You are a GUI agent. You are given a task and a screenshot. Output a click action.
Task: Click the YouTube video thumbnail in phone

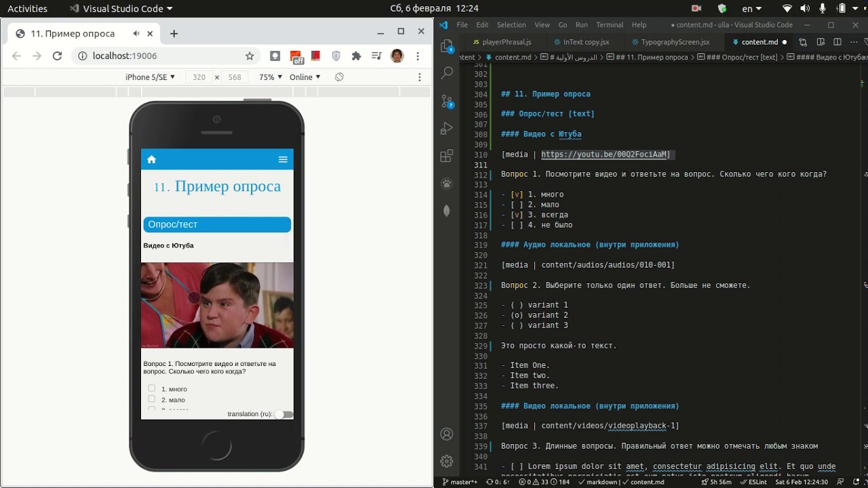[x=217, y=305]
